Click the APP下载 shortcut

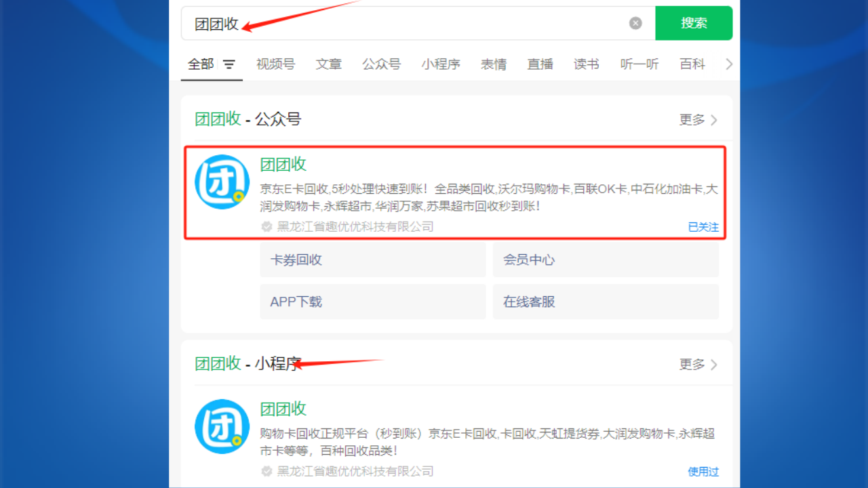372,302
